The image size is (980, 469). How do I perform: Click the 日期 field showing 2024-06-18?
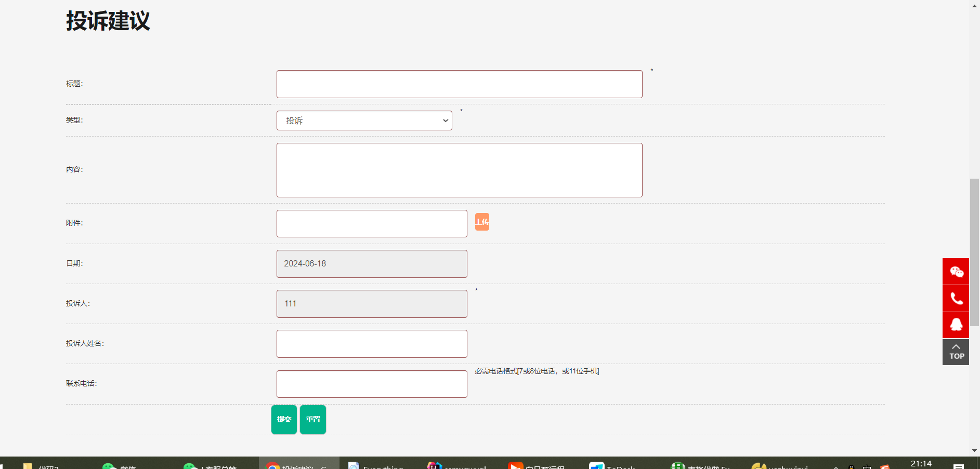click(x=372, y=264)
